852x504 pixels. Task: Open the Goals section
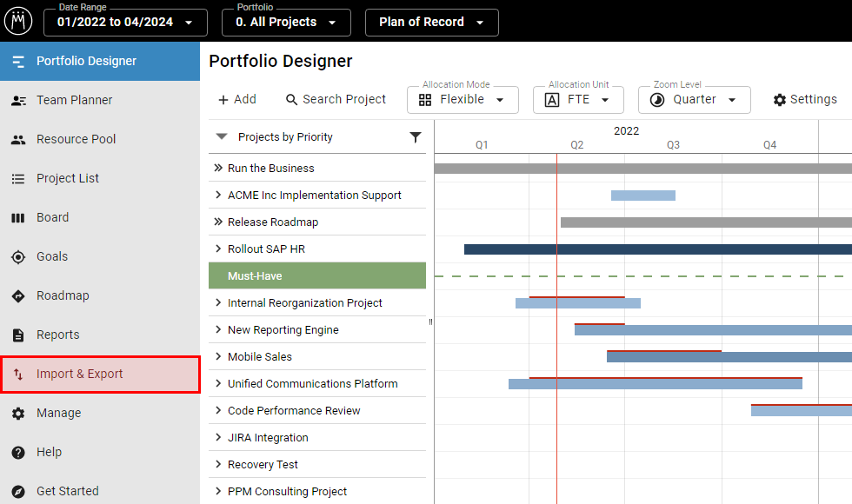52,256
